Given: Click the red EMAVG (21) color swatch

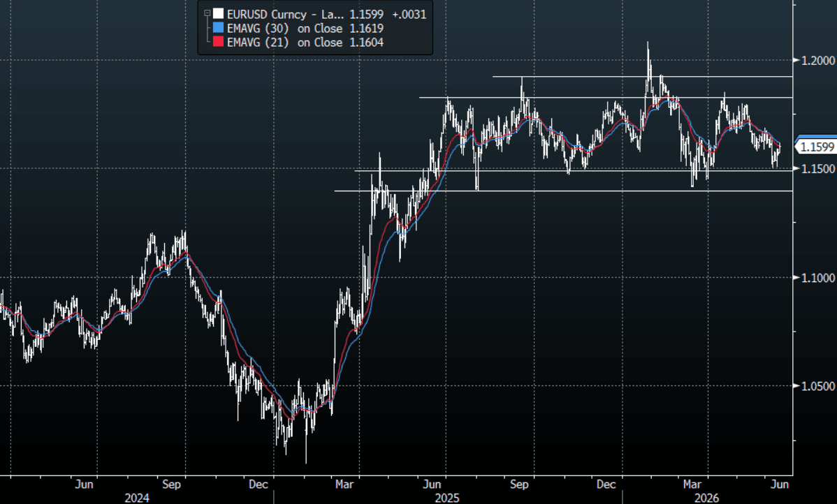Looking at the screenshot, I should [218, 42].
